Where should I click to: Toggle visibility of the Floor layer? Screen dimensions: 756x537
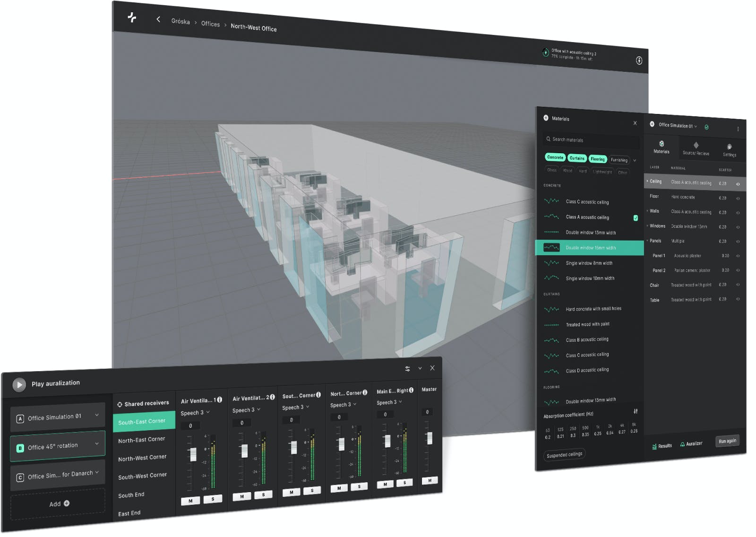click(738, 199)
